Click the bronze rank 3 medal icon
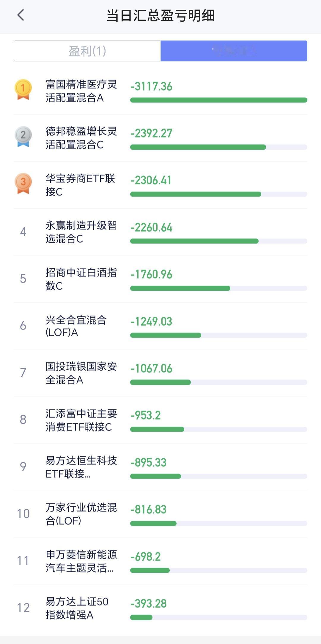This screenshot has height=644, width=321. [23, 183]
